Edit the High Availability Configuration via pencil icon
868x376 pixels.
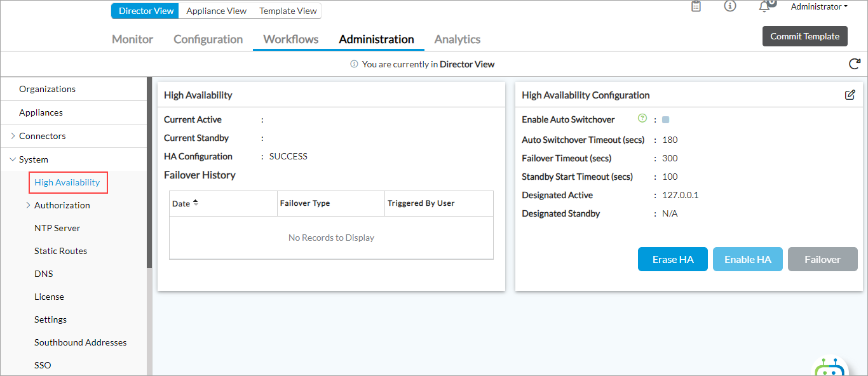tap(850, 95)
